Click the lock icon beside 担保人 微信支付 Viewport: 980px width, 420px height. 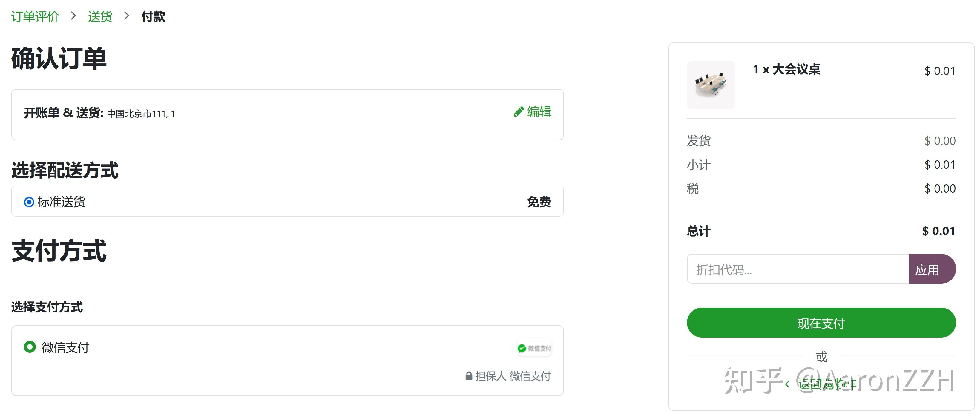coord(469,376)
